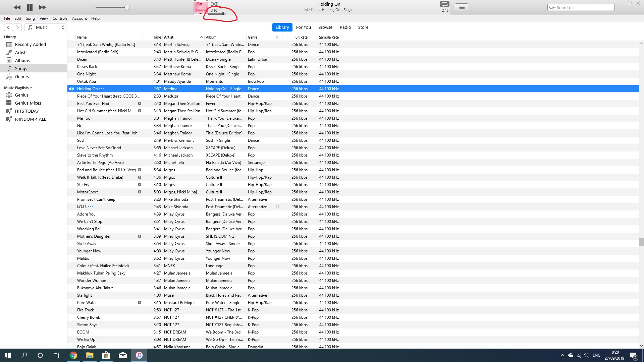
Task: Go back to previous track
Action: coord(17,7)
